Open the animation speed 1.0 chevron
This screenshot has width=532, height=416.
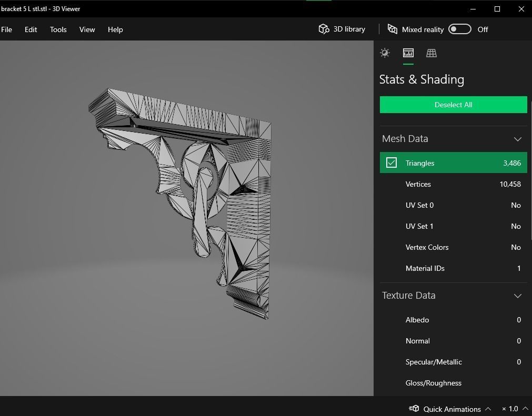coord(525,409)
